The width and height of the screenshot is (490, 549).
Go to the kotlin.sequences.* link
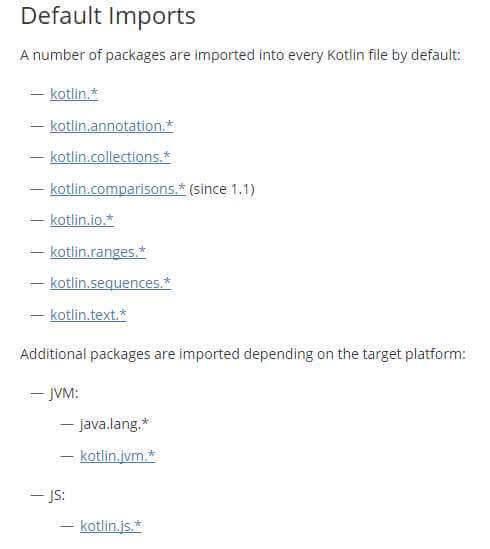point(110,283)
